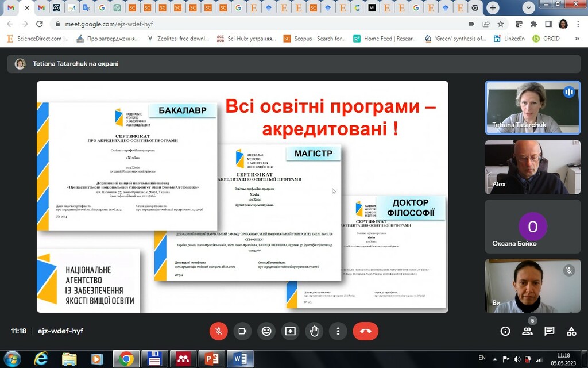Viewport: 588px width, 368px height.
Task: Raise your hand in the meeting
Action: pyautogui.click(x=314, y=331)
